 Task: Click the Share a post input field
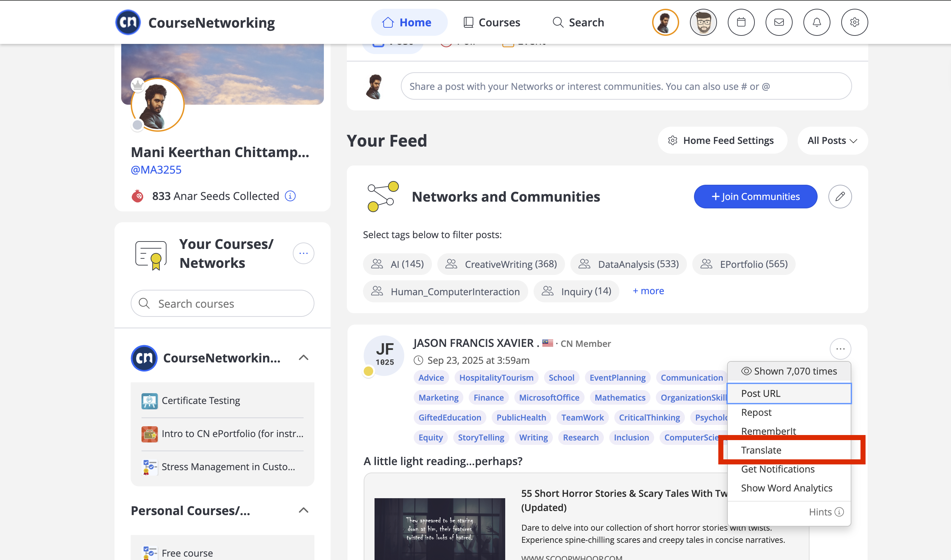[x=626, y=86]
